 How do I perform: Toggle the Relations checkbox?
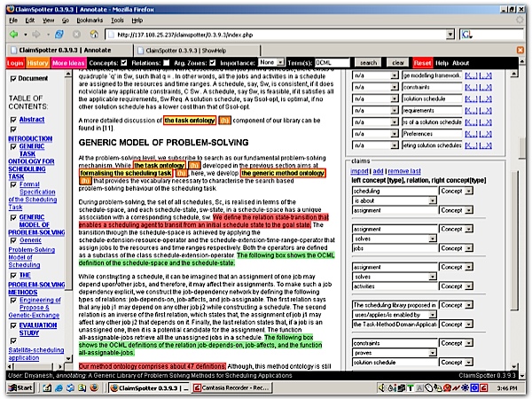coord(167,63)
